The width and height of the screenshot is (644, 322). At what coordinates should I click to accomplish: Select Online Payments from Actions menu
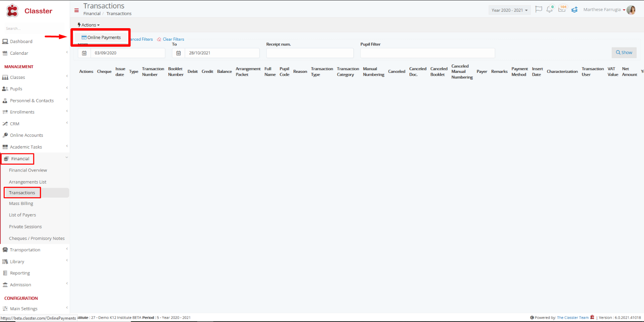(101, 37)
